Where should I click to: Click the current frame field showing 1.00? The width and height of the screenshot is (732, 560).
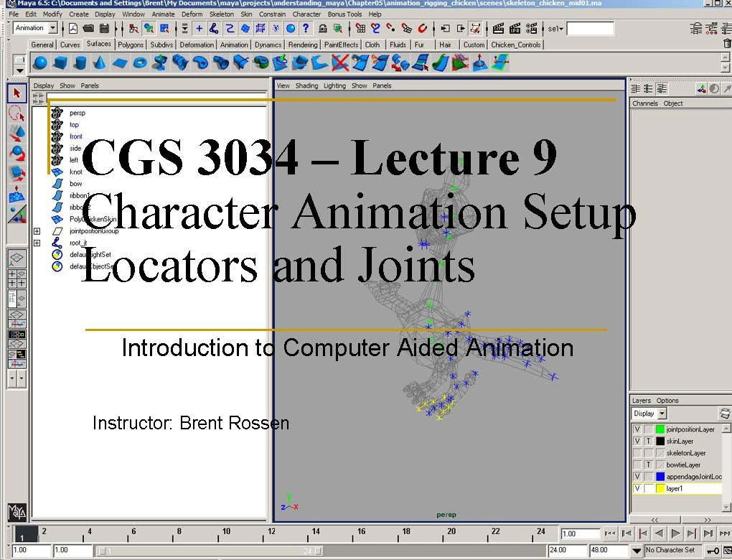[x=581, y=534]
